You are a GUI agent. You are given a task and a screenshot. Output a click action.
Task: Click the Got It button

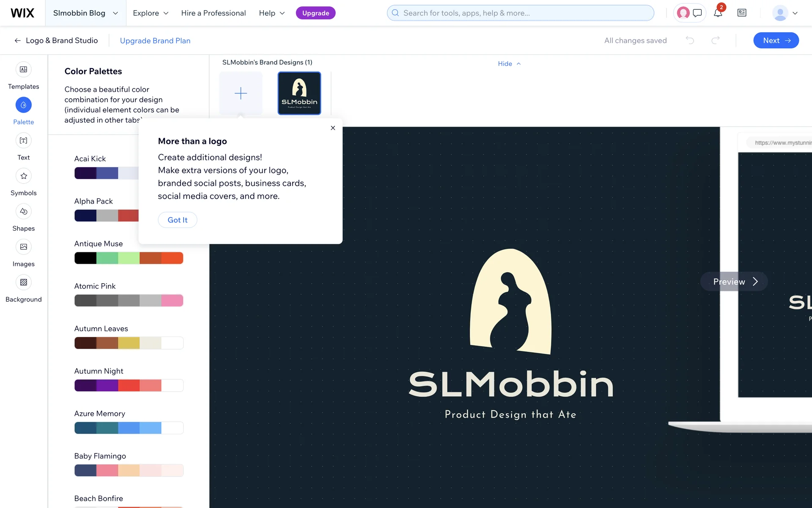pos(177,220)
